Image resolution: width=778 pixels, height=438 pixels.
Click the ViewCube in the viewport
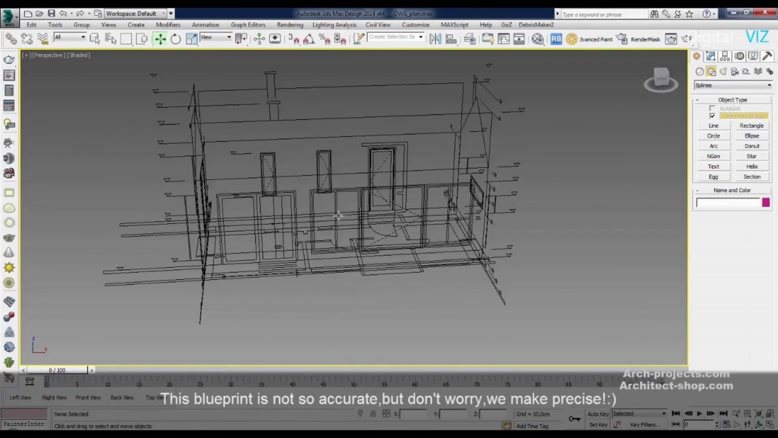(661, 77)
